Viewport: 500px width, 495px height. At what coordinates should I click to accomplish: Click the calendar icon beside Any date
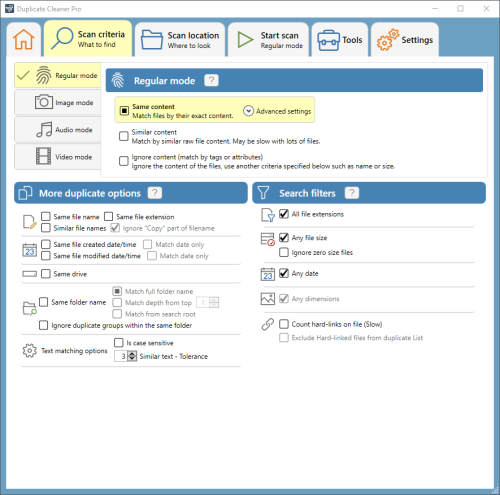click(x=268, y=274)
